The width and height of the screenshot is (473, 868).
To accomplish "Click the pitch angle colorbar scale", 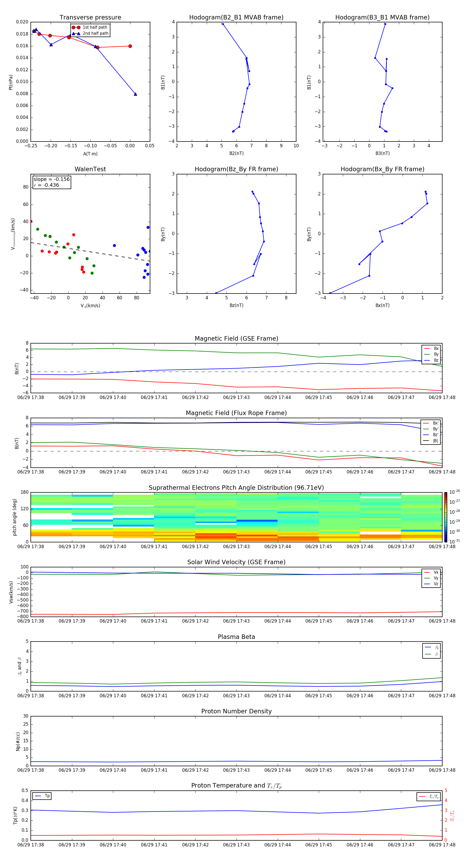I will [446, 517].
